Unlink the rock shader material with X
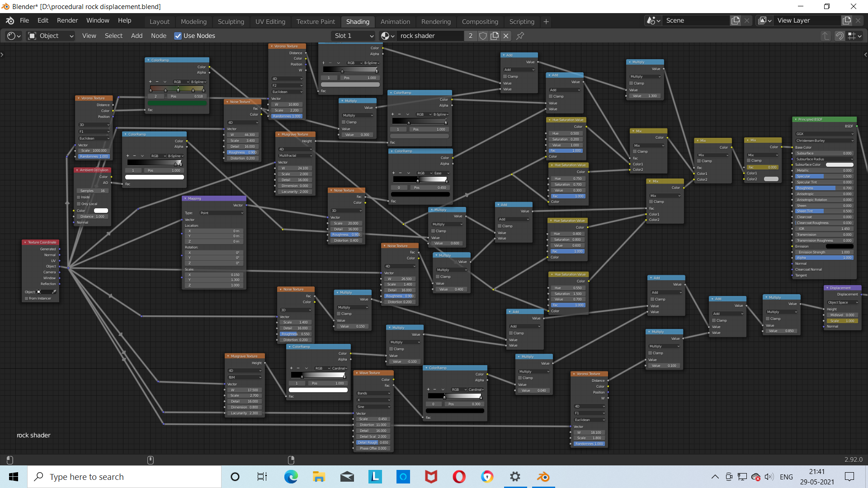The height and width of the screenshot is (488, 868). point(506,36)
